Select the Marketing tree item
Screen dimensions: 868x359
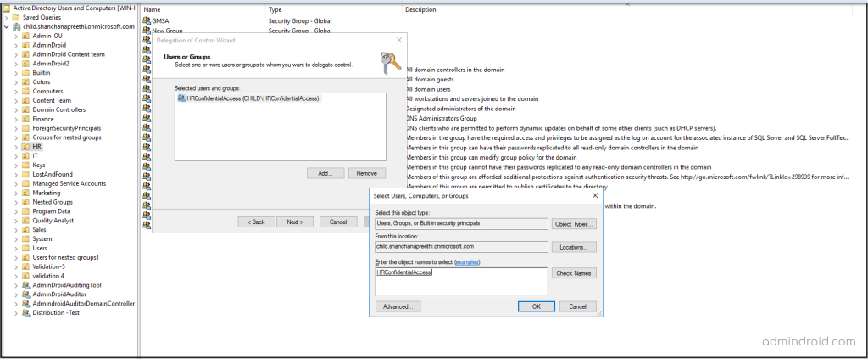pyautogui.click(x=47, y=193)
